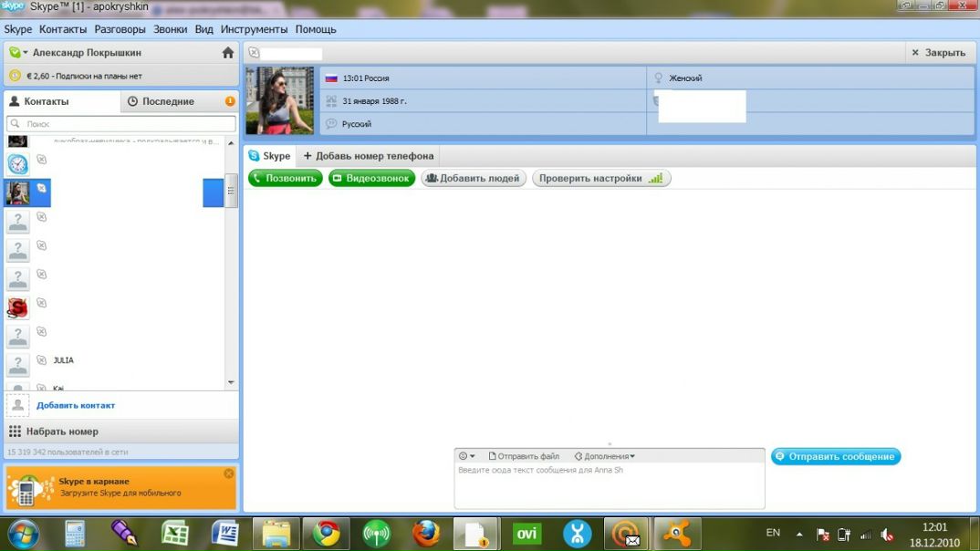Open the status dropdown next to Александр Покрышкин
980x551 pixels.
(x=17, y=53)
